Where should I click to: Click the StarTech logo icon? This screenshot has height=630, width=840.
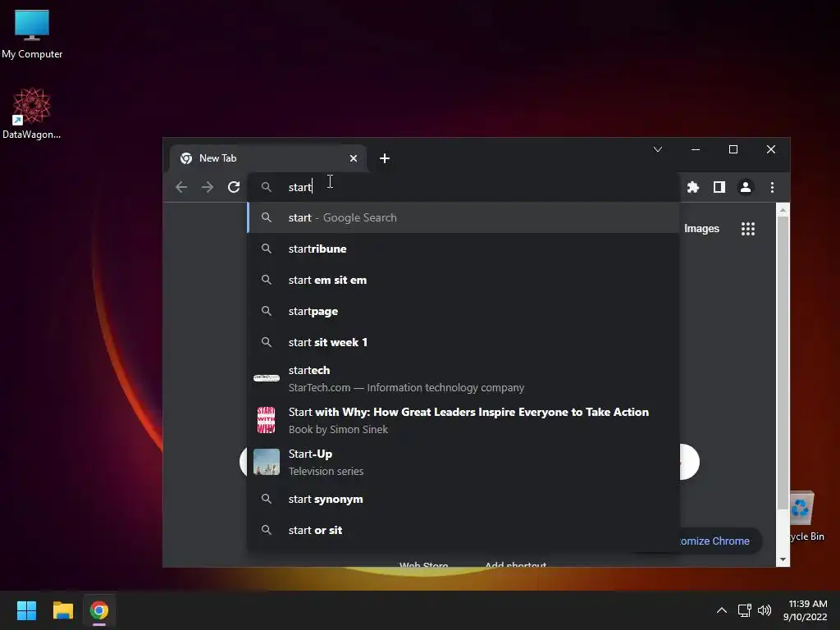click(267, 377)
